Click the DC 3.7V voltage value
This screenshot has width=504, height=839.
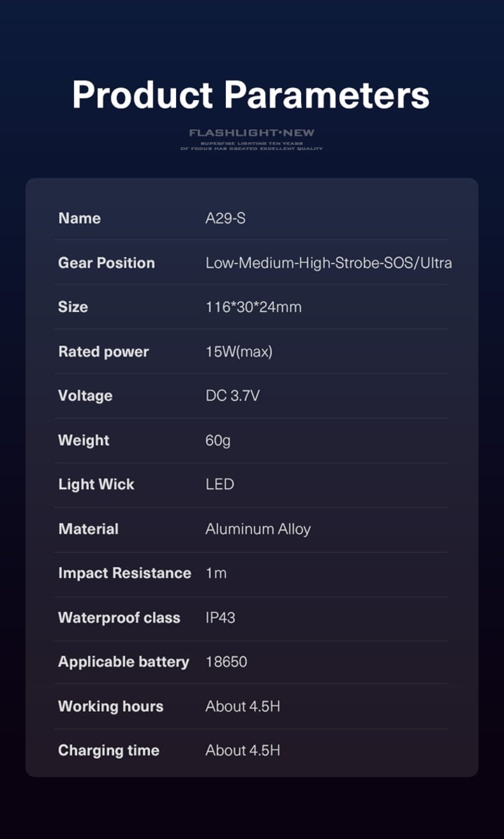pos(232,396)
